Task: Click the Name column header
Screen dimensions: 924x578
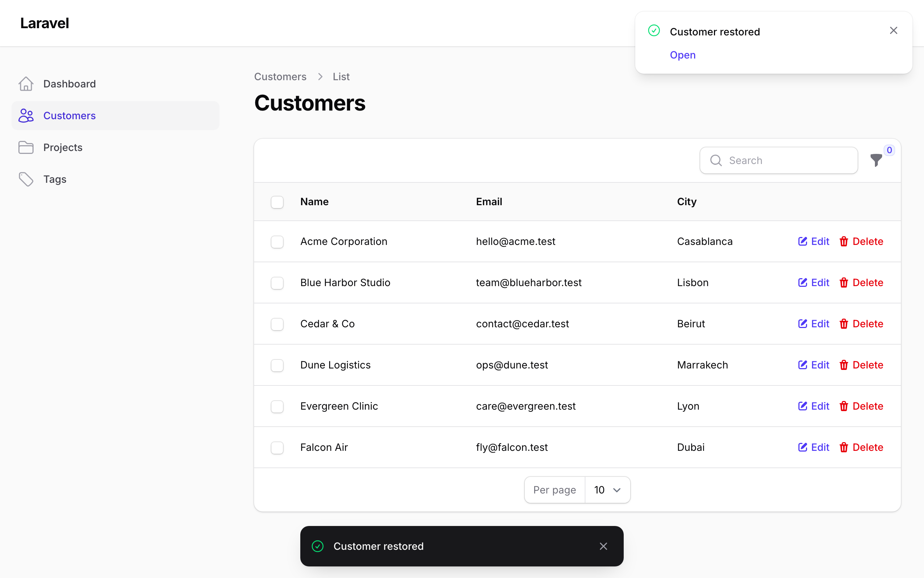Action: click(x=314, y=202)
